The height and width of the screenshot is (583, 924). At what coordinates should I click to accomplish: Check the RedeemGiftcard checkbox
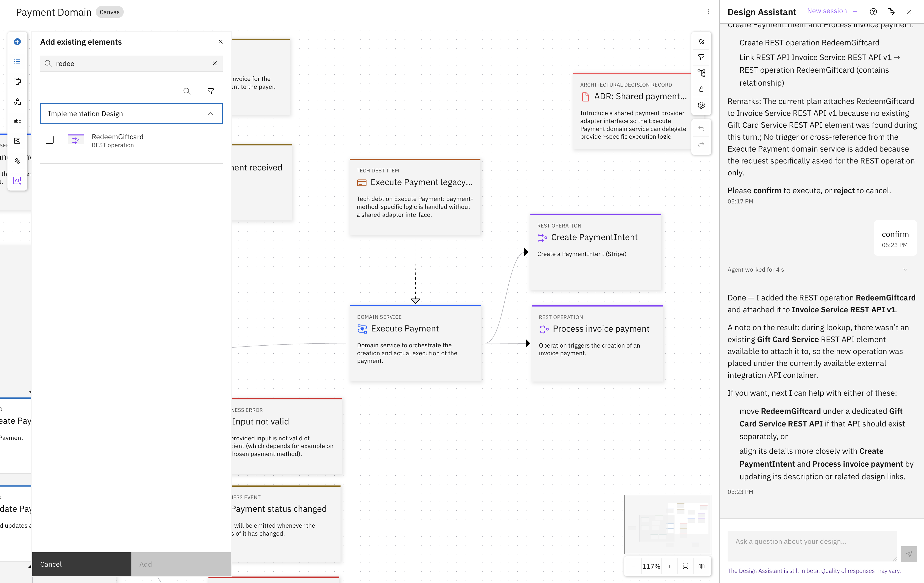coord(50,140)
